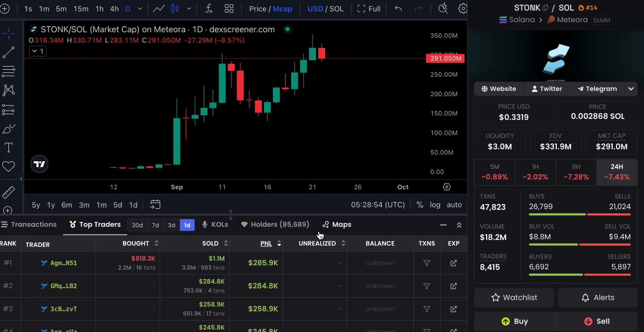
Task: Select the patterns drawing tool
Action: [x=9, y=90]
